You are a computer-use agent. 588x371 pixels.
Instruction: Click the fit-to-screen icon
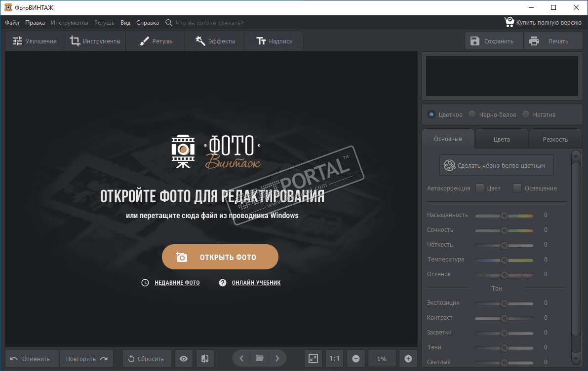[313, 359]
